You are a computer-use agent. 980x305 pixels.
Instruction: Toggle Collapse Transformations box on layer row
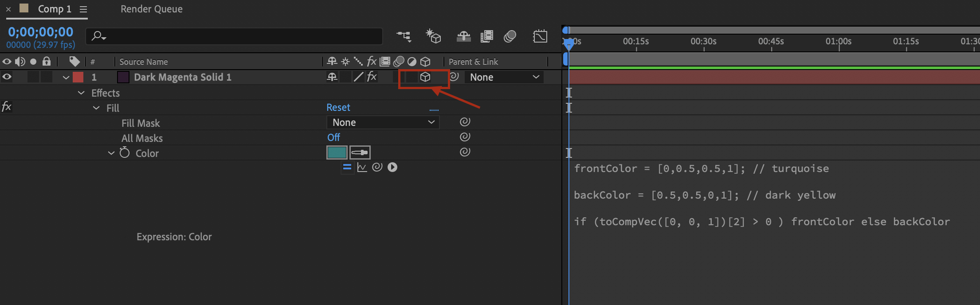(345, 77)
